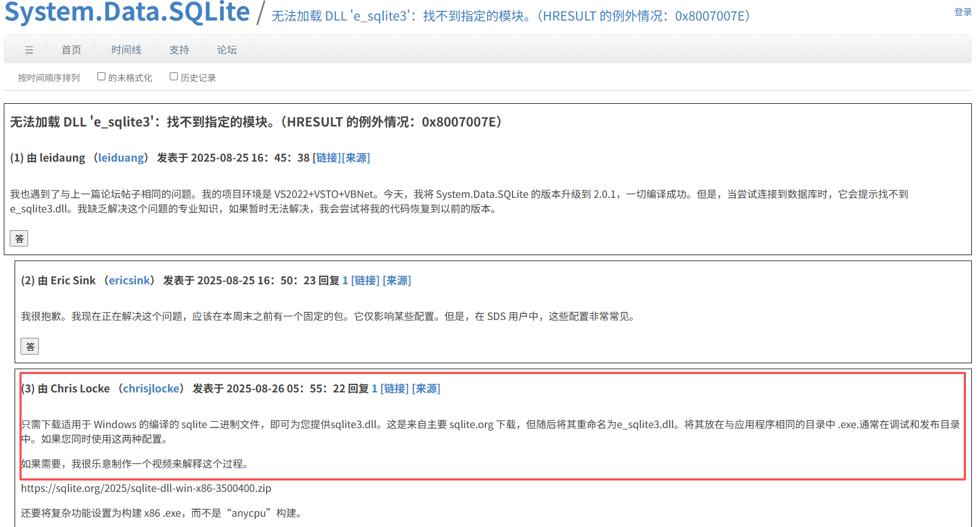Image resolution: width=980 pixels, height=527 pixels.
Task: Open the hamburger sidebar menu
Action: tap(29, 49)
